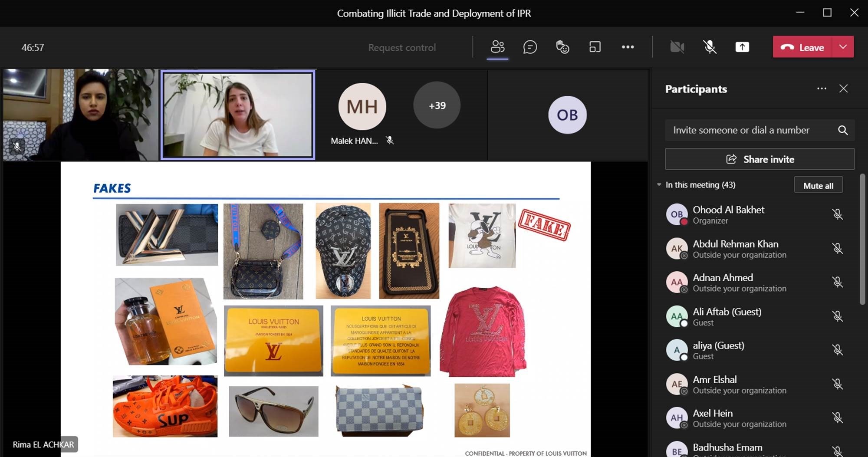The image size is (868, 457).
Task: Select the highlighted active speaker video tile
Action: point(238,115)
